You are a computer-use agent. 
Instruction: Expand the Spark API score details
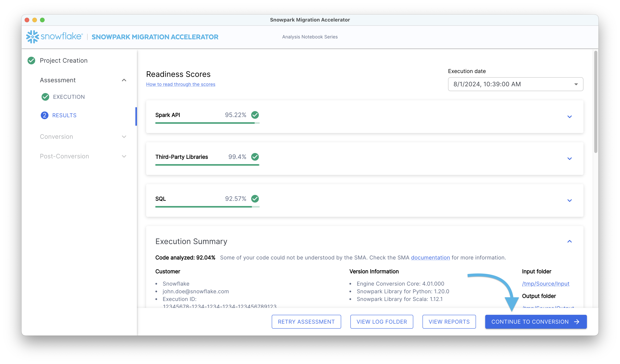click(569, 117)
